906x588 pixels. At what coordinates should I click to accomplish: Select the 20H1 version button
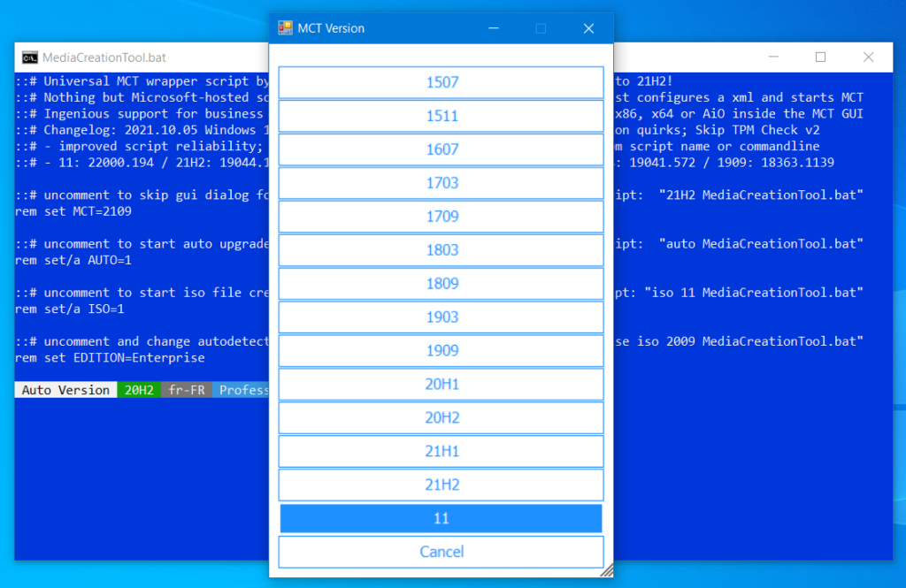coord(441,385)
